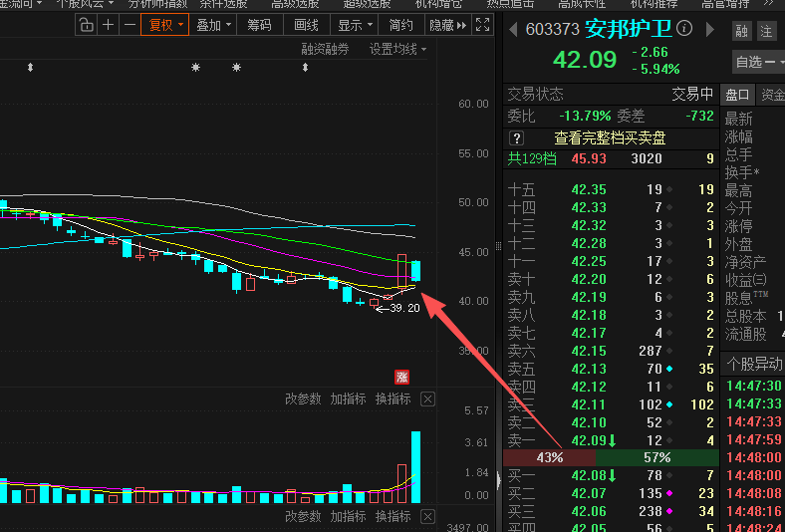Click trade time entry 14:47:59
This screenshot has width=785, height=532.
754,440
